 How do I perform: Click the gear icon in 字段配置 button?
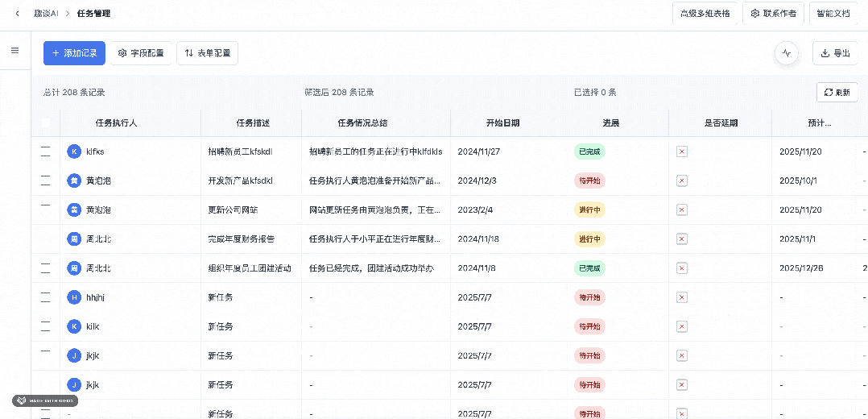coord(122,53)
